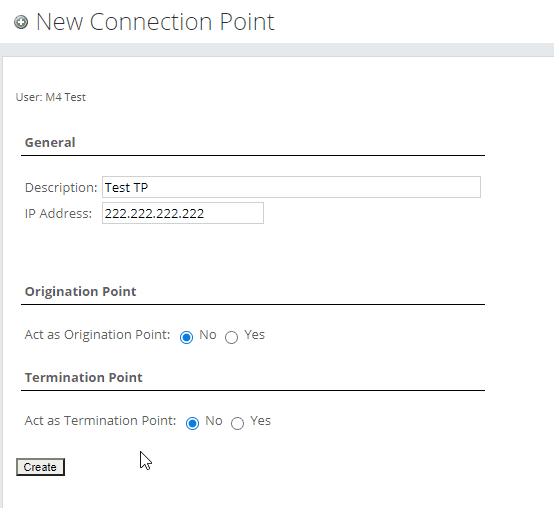Click the Origination Point section heading
Viewport: 554px width, 508px height.
point(80,291)
